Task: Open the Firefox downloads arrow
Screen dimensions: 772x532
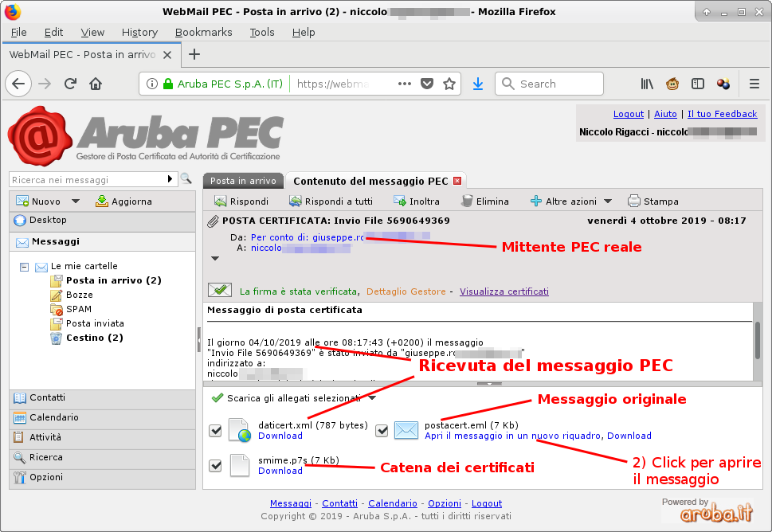Action: click(x=477, y=84)
